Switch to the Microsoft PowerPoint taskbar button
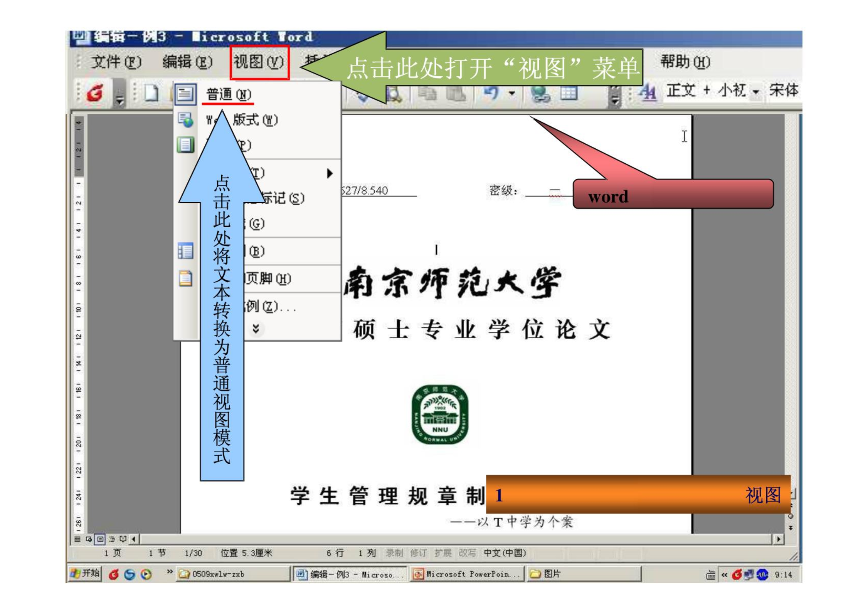 coord(467,574)
